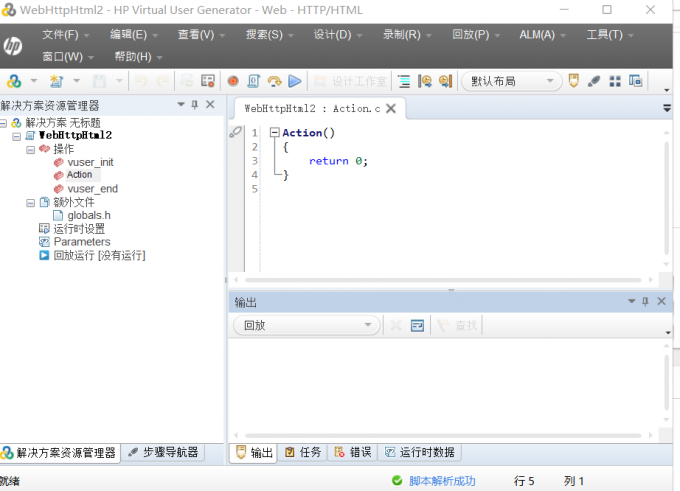Click the record button in toolbar

233,81
